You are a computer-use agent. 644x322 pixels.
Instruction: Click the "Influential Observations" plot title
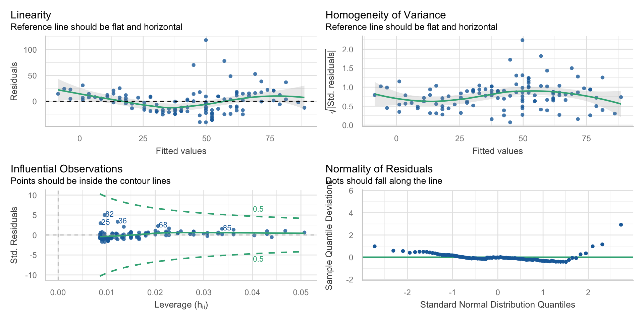[66, 169]
